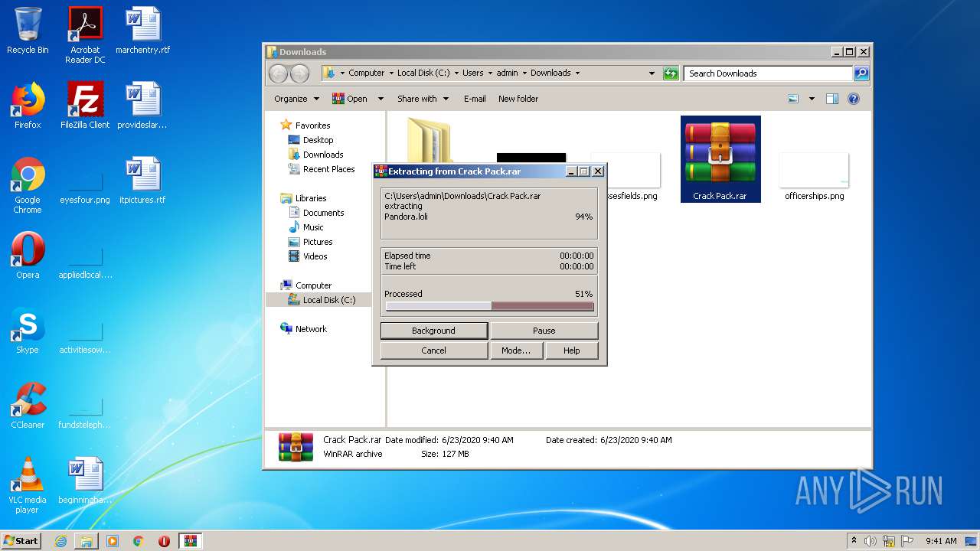Open the Organize dropdown menu

tap(296, 99)
